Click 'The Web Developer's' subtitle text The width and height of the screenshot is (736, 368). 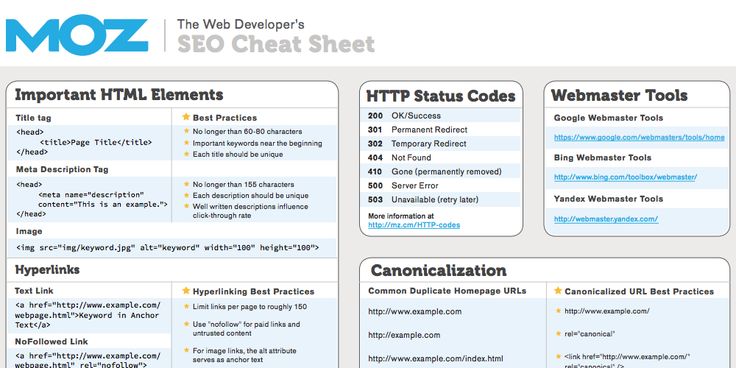tap(240, 24)
